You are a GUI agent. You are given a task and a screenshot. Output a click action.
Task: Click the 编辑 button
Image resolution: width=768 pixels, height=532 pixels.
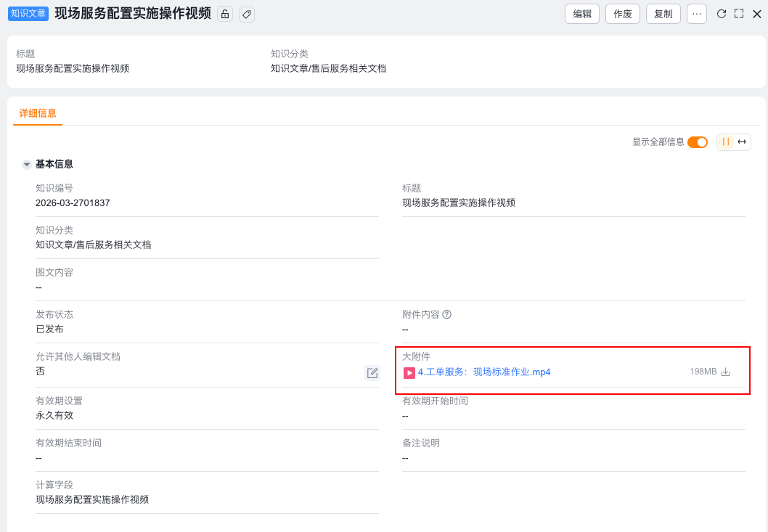(x=582, y=14)
